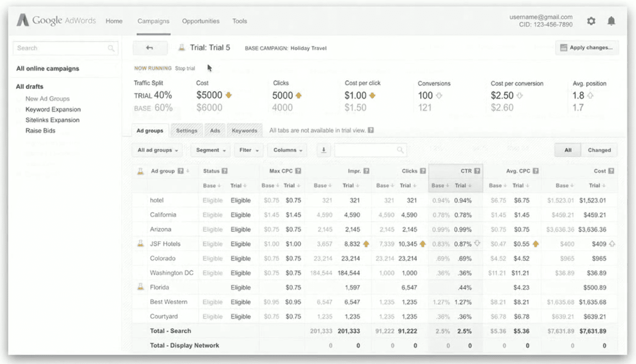636x364 pixels.
Task: Open the All ad groups dropdown
Action: 158,150
